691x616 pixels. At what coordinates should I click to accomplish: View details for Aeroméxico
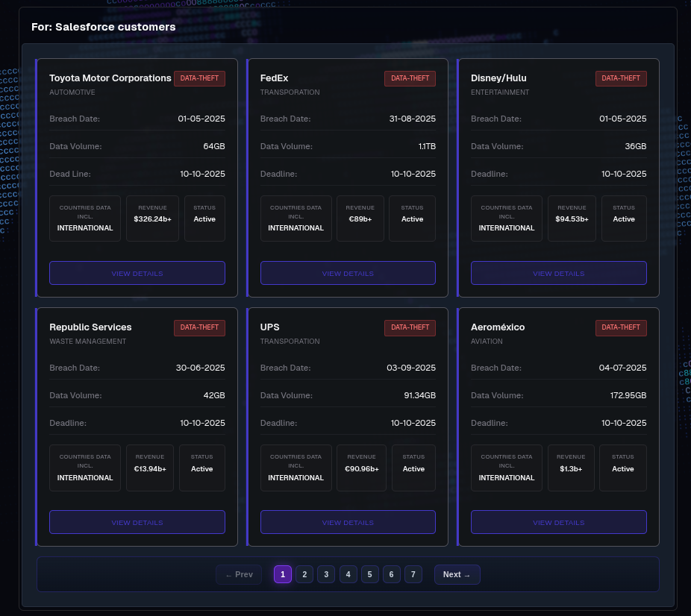point(558,522)
